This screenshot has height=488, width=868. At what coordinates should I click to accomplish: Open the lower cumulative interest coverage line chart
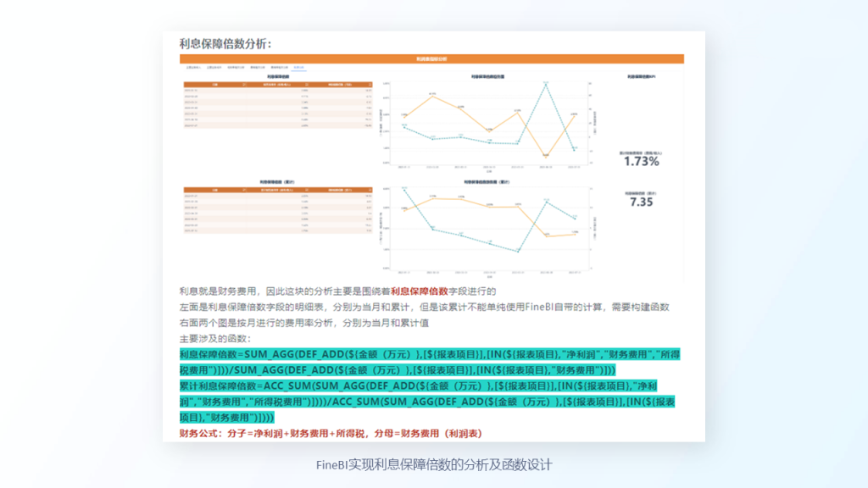click(x=487, y=229)
